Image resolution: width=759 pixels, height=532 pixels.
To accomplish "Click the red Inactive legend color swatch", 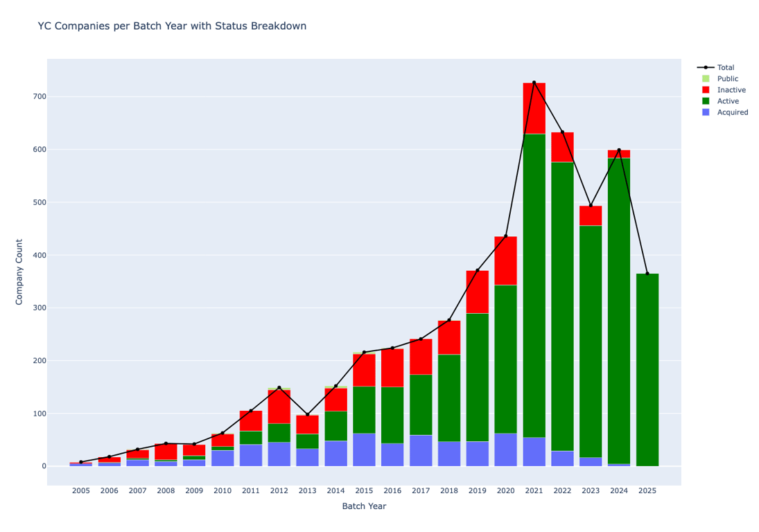I will coord(706,90).
